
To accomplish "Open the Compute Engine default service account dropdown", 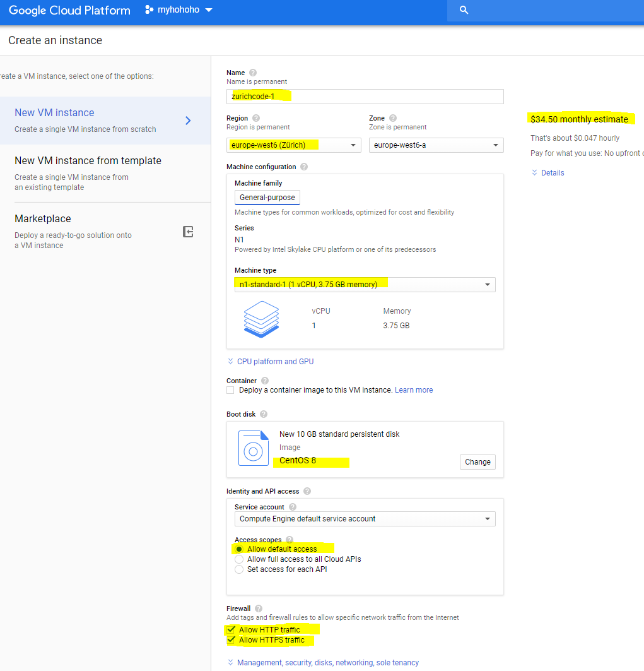I will pyautogui.click(x=365, y=519).
